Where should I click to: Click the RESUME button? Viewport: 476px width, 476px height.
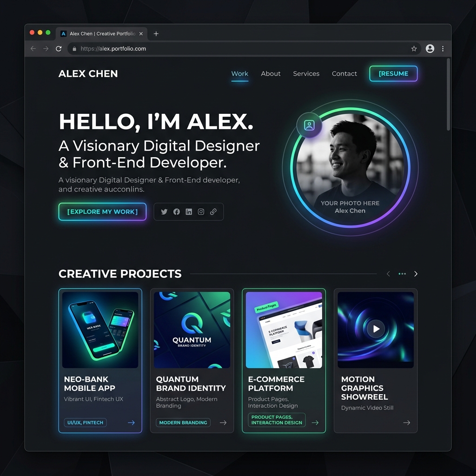point(393,73)
